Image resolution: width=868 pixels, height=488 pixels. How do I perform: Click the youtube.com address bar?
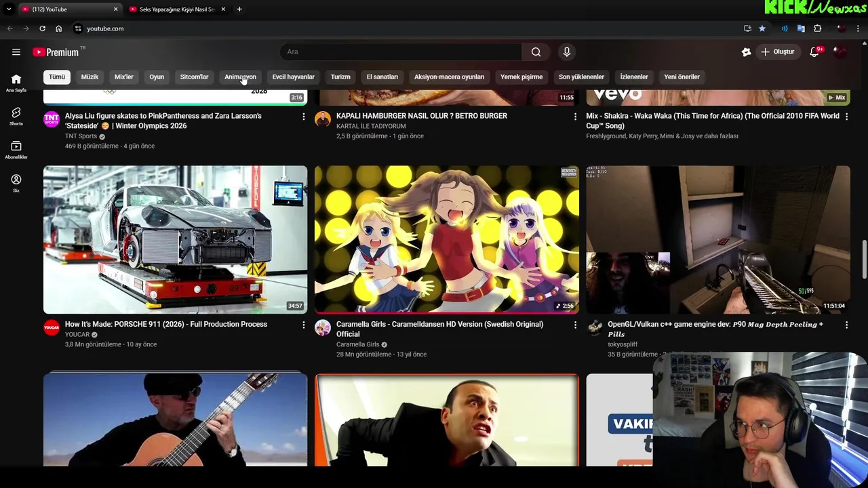[407, 28]
